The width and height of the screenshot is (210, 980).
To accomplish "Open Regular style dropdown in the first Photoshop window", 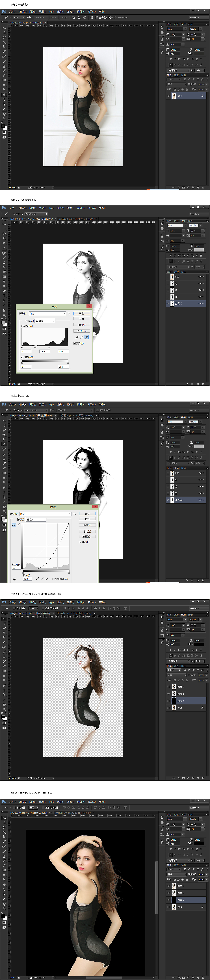I will click(x=196, y=29).
